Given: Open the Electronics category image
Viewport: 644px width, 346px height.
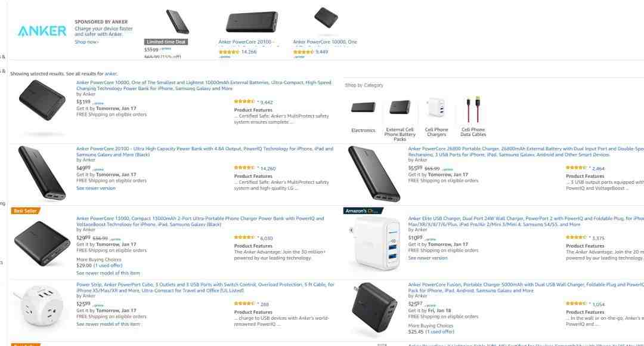Looking at the screenshot, I should coord(363,107).
